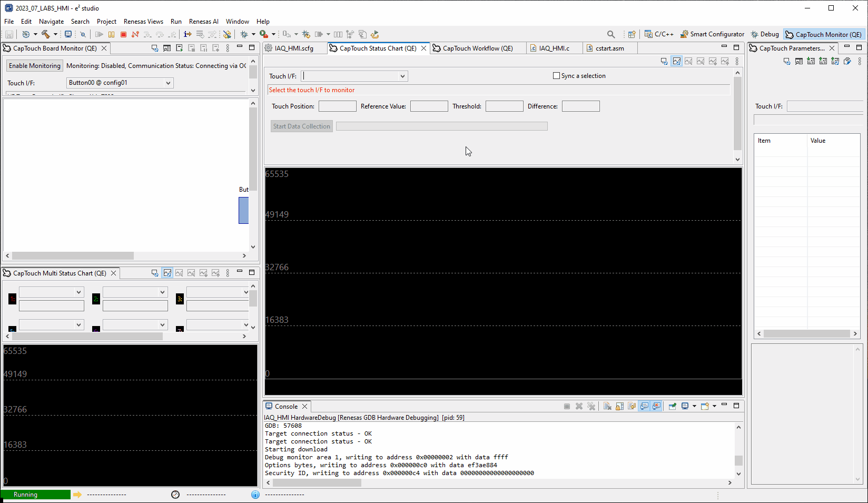Open the Debug perspective

[x=765, y=34]
